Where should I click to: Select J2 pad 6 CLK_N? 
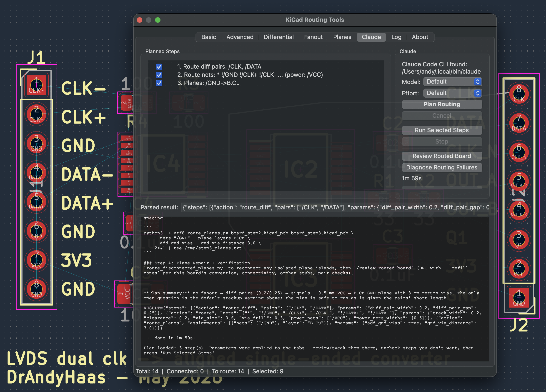coord(519,152)
